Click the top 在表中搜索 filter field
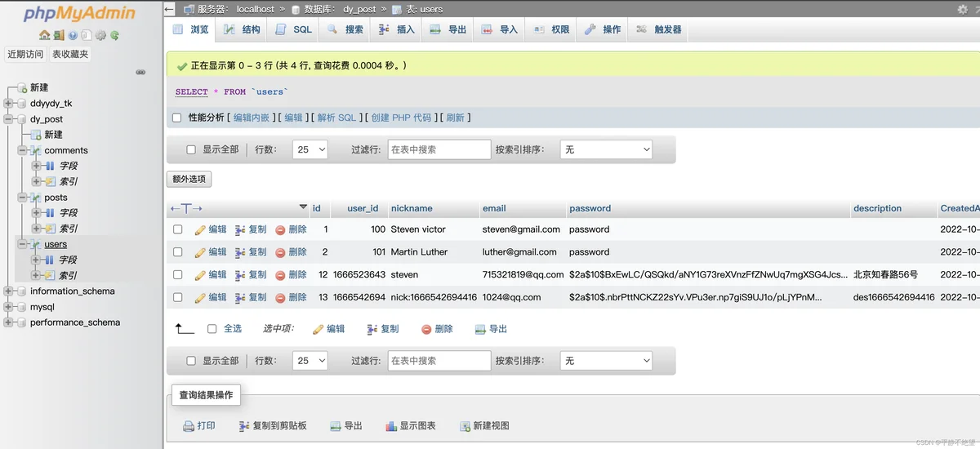Viewport: 980px width, 449px height. (x=439, y=149)
